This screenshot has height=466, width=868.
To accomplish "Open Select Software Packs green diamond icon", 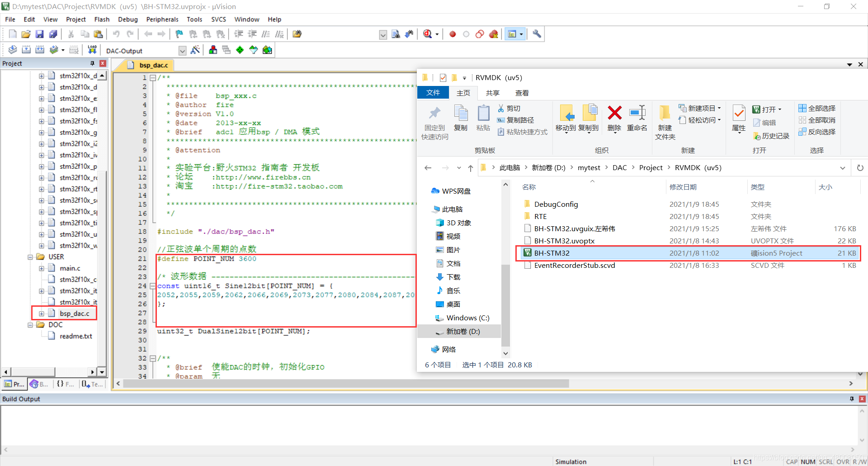I will pos(240,50).
